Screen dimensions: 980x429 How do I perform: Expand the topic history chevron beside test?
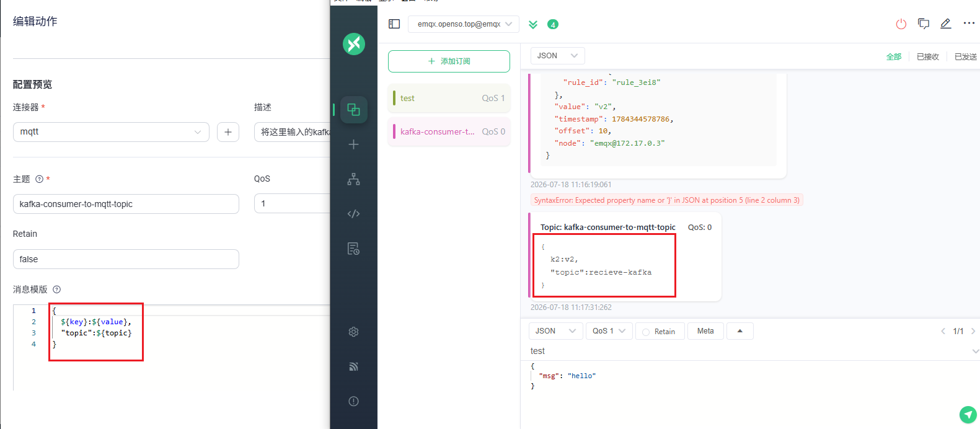(976, 352)
